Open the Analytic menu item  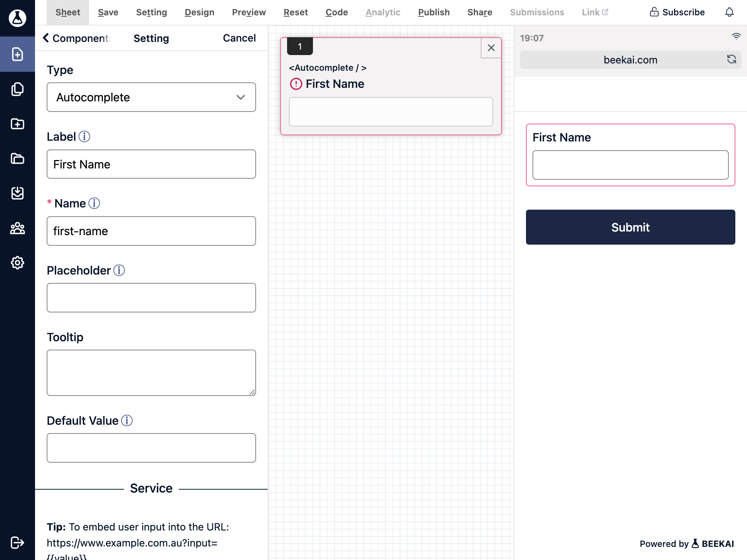point(383,12)
